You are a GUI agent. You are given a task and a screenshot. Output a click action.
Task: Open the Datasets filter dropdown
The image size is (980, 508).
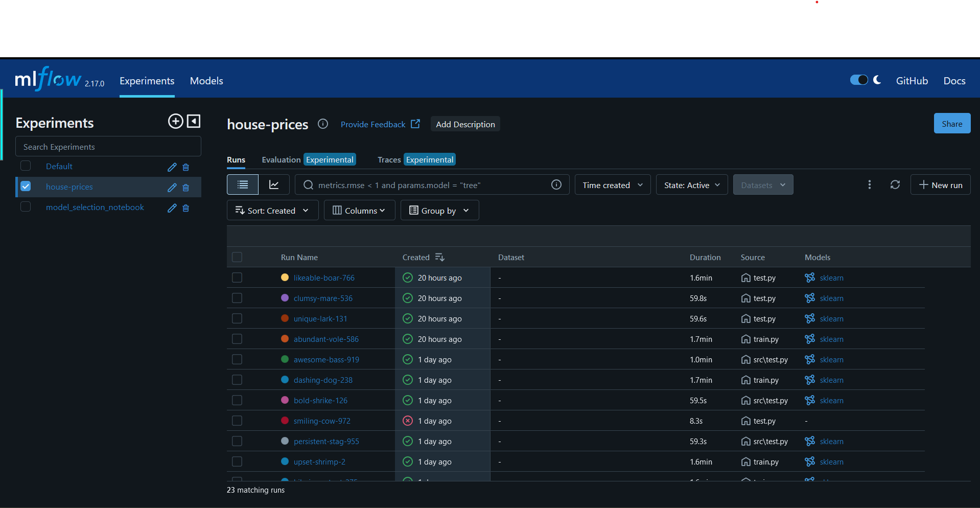point(763,184)
